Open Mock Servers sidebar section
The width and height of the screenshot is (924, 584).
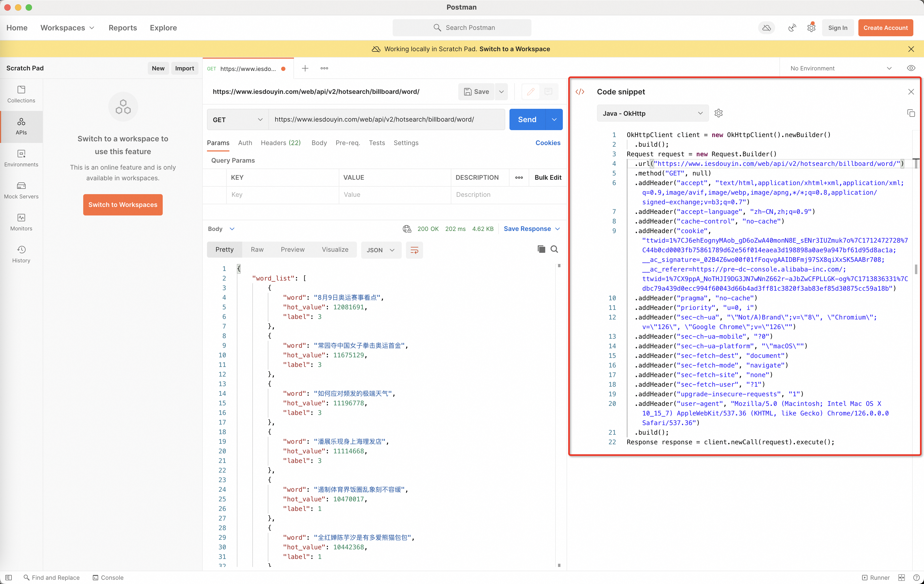tap(21, 190)
